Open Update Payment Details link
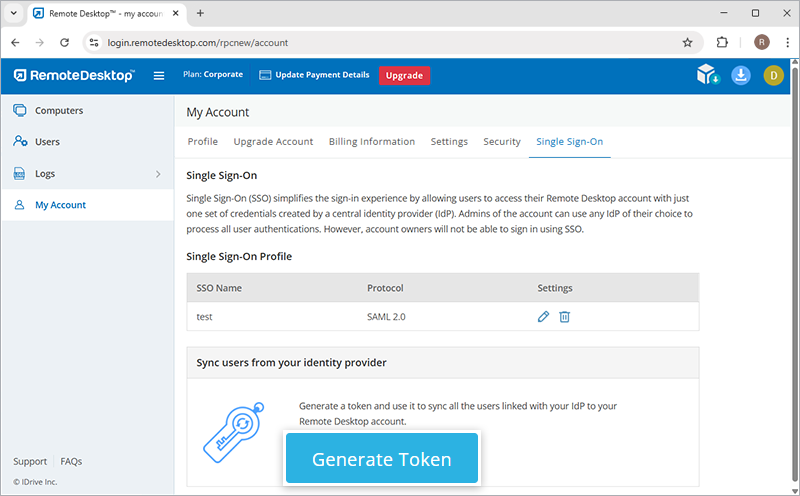Screen dimensions: 800x496 point(314,75)
